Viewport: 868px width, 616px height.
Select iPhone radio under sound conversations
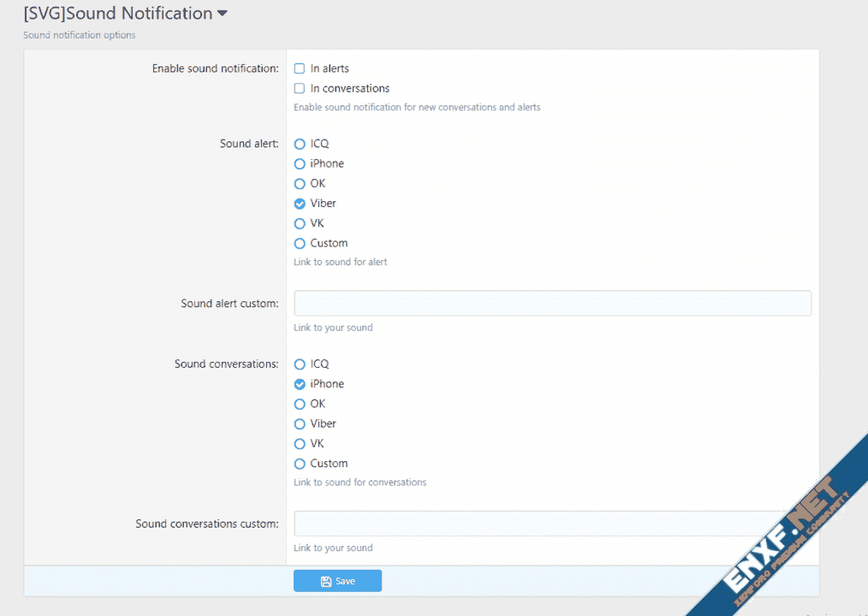300,384
